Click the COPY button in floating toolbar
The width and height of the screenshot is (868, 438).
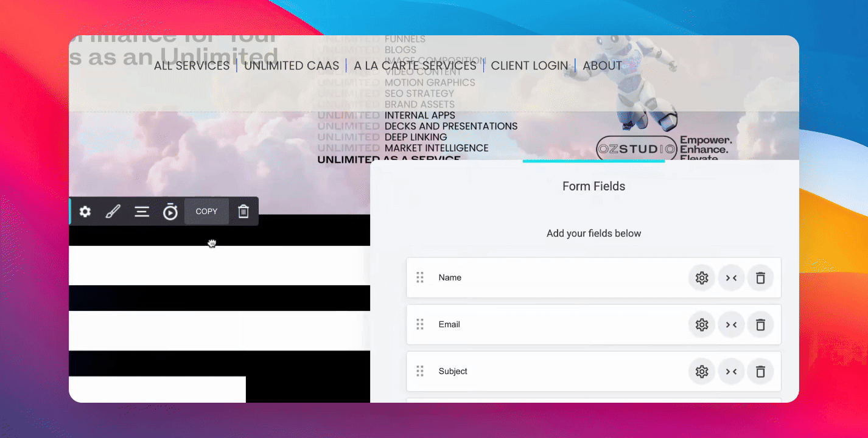point(206,212)
